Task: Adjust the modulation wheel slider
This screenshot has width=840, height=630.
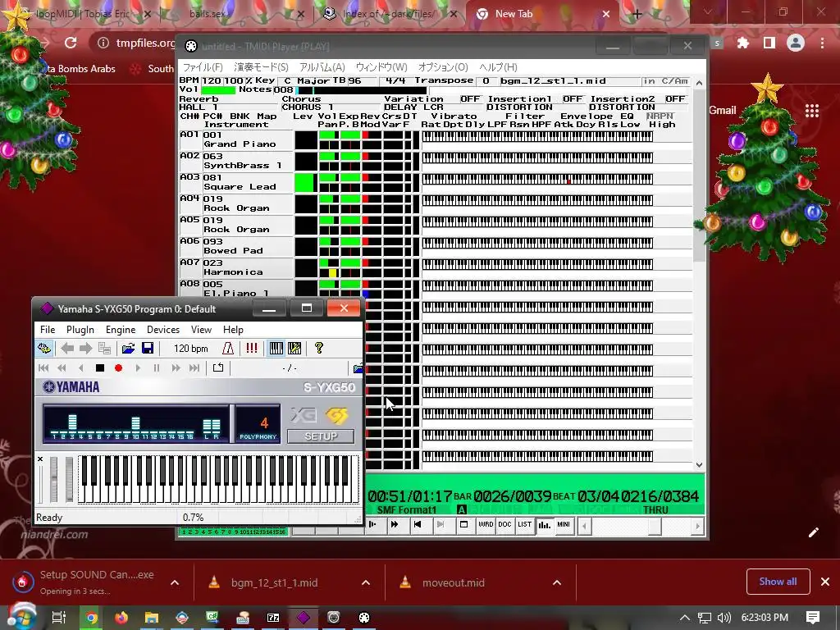Action: coord(69,479)
